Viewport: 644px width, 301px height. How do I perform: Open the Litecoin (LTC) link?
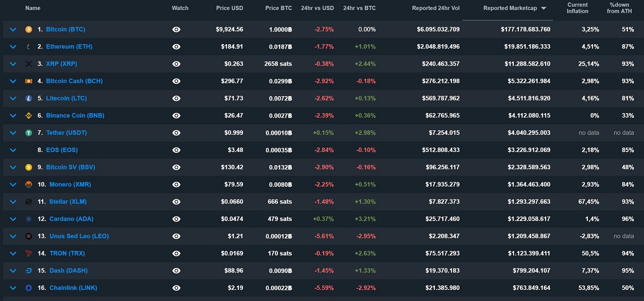pyautogui.click(x=66, y=98)
